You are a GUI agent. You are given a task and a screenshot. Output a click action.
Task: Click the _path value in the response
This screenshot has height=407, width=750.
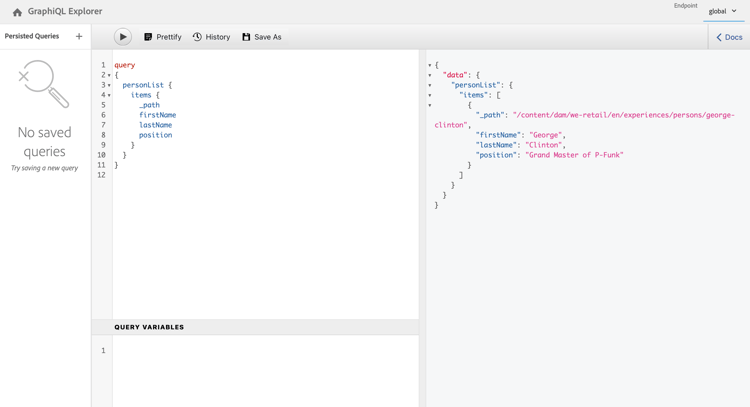[x=622, y=115]
